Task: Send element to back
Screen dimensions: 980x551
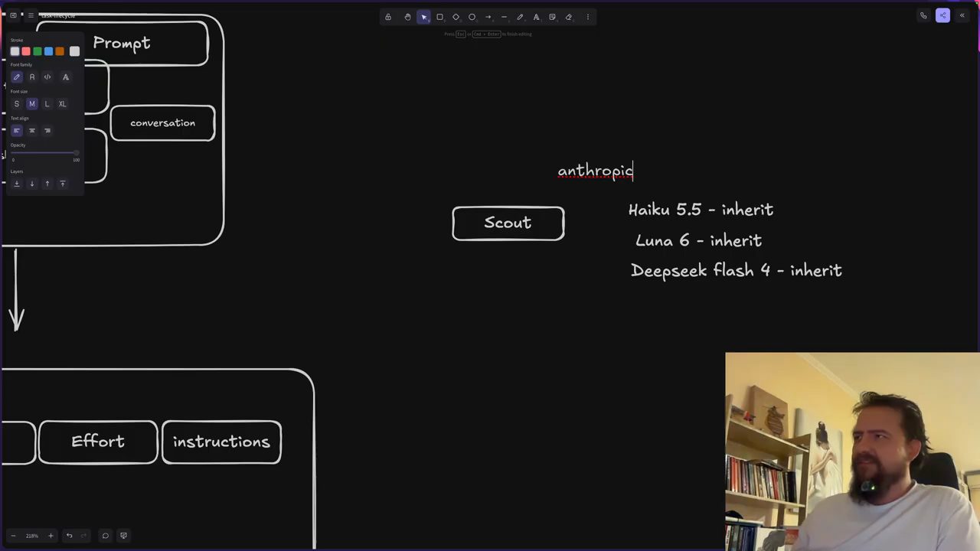Action: point(17,184)
